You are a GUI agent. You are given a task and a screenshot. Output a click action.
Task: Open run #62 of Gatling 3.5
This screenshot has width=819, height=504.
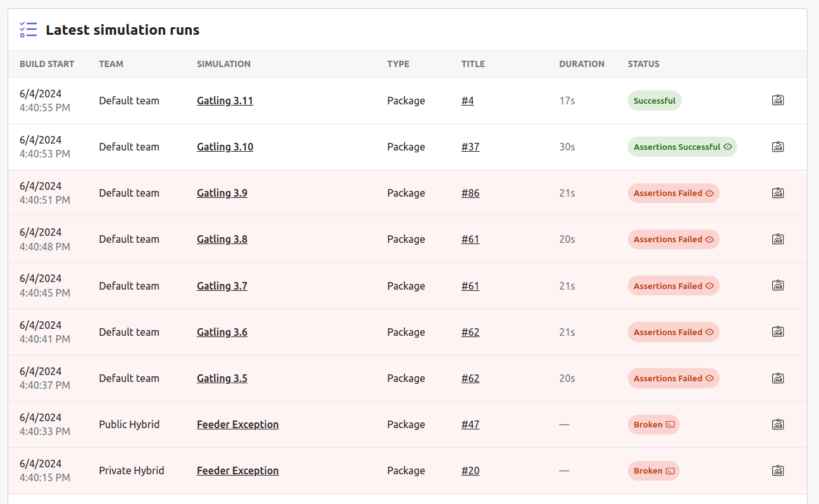470,378
